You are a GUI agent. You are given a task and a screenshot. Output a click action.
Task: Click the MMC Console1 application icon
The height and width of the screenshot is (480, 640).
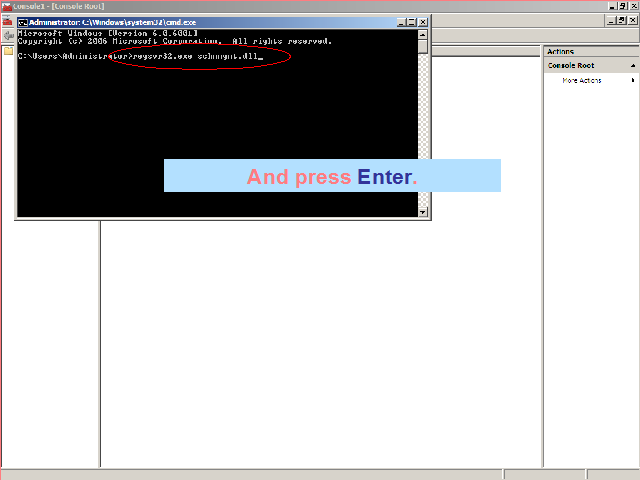click(5, 6)
